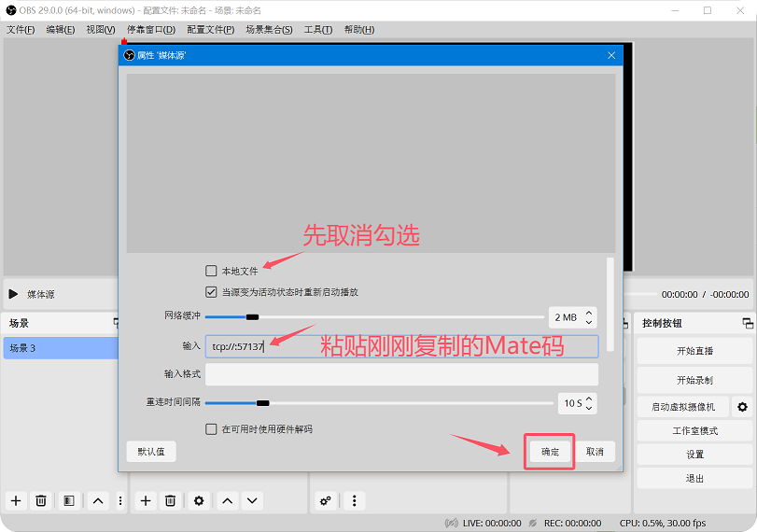Add a new scene with plus icon

click(x=16, y=500)
